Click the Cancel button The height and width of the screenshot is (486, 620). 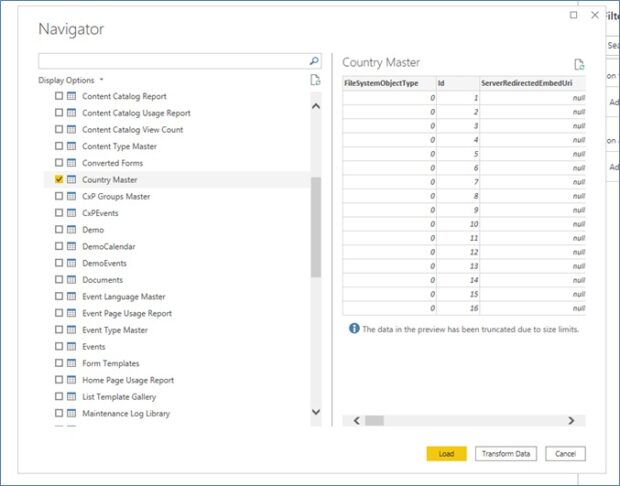565,454
